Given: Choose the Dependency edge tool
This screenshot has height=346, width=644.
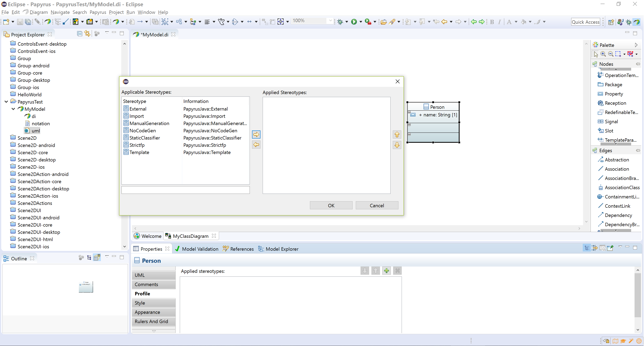Looking at the screenshot, I should tap(618, 215).
